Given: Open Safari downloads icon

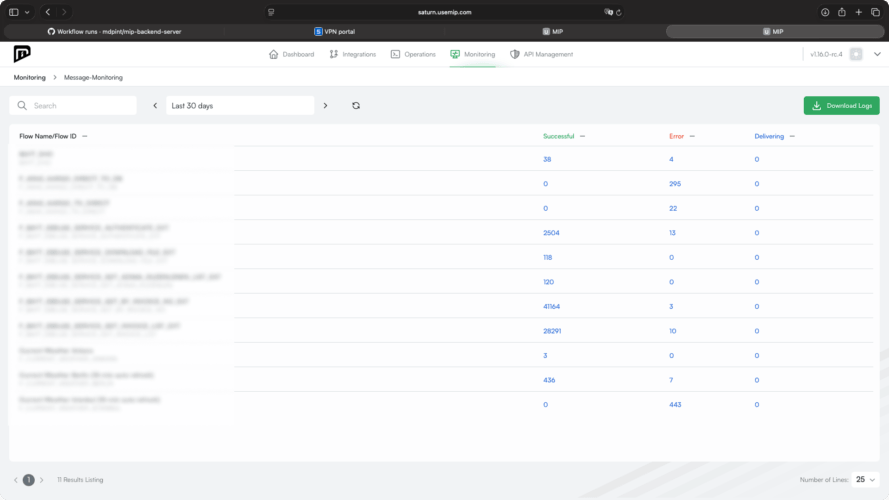Looking at the screenshot, I should coord(825,12).
